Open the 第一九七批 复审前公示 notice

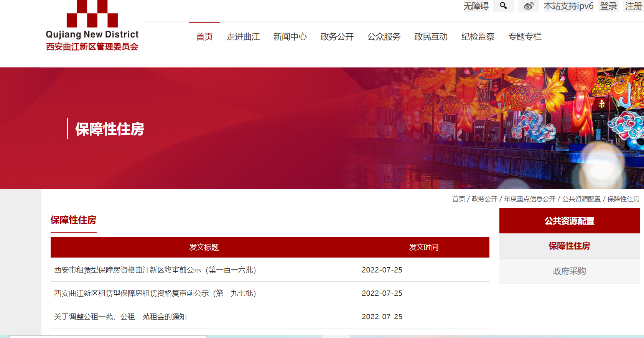pos(155,294)
